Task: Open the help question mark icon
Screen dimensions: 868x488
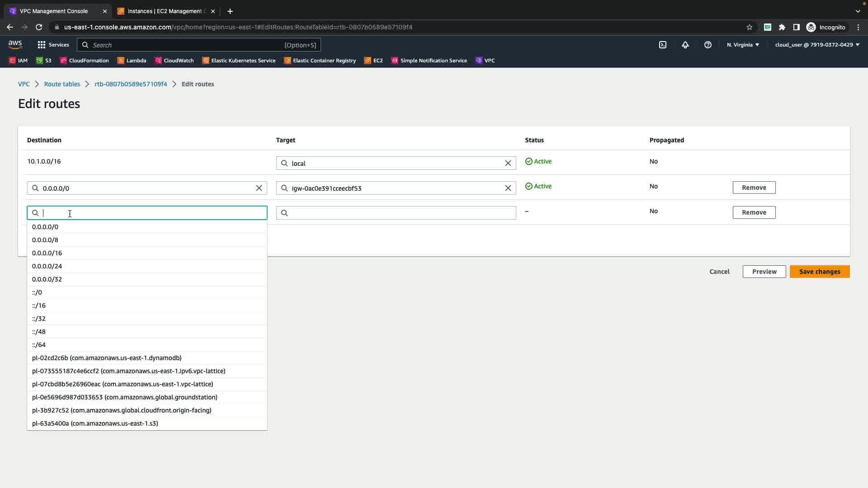Action: (x=708, y=45)
